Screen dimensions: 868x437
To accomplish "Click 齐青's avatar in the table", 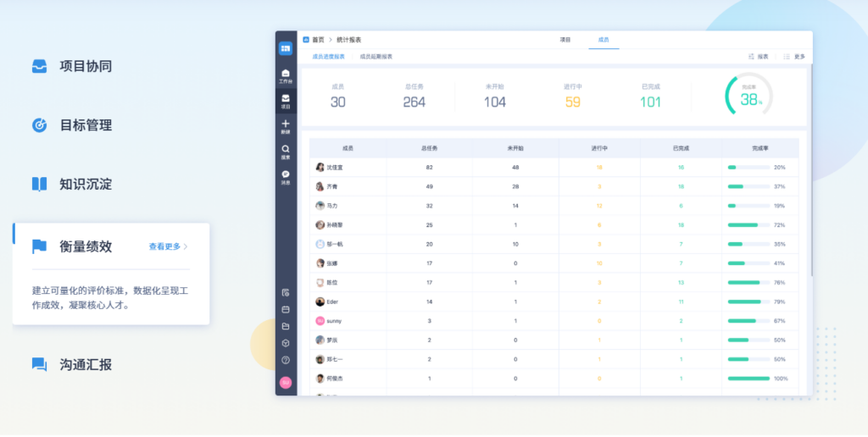I will tap(320, 186).
